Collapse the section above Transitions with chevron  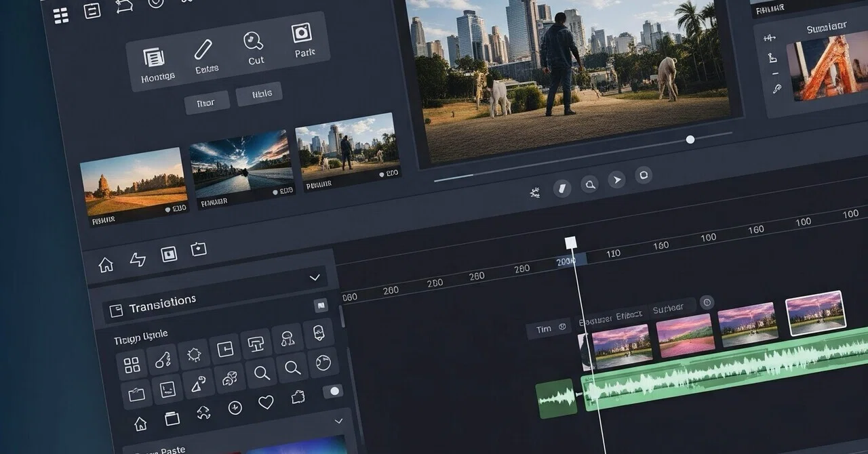(314, 278)
